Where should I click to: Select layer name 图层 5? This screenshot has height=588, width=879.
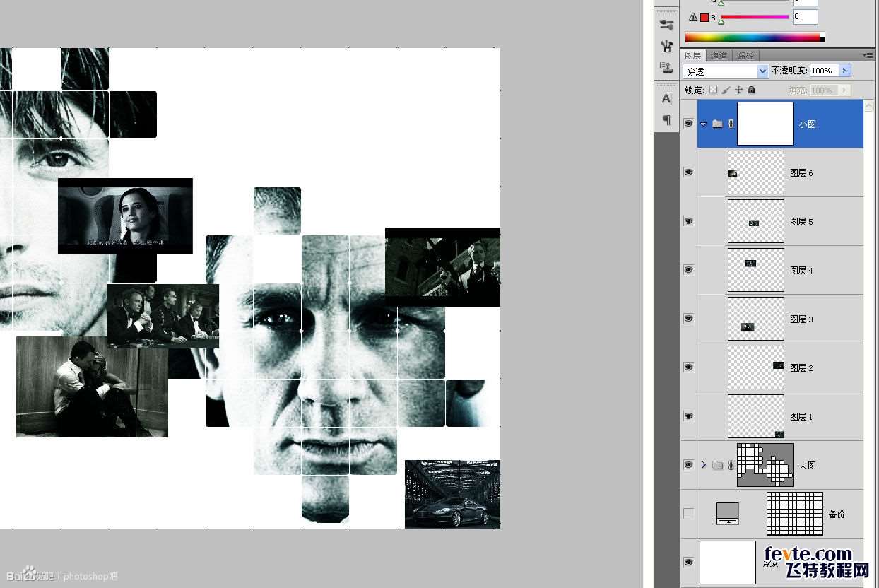tap(801, 221)
